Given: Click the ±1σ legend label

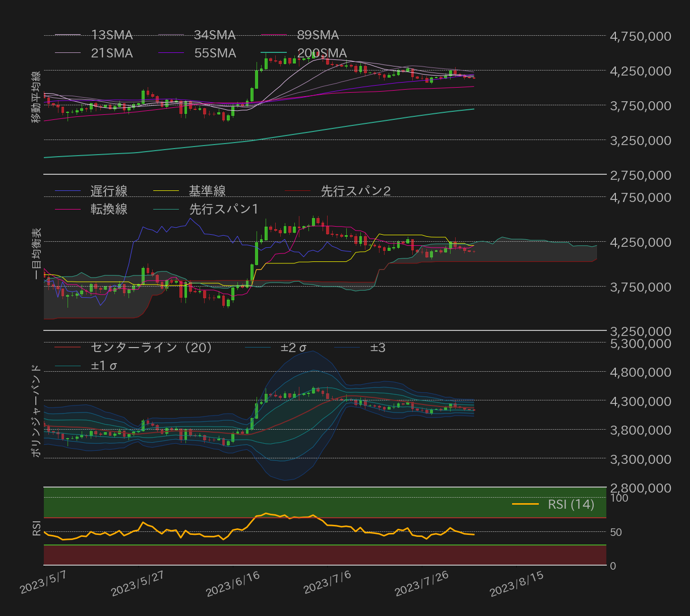Looking at the screenshot, I should tap(104, 366).
